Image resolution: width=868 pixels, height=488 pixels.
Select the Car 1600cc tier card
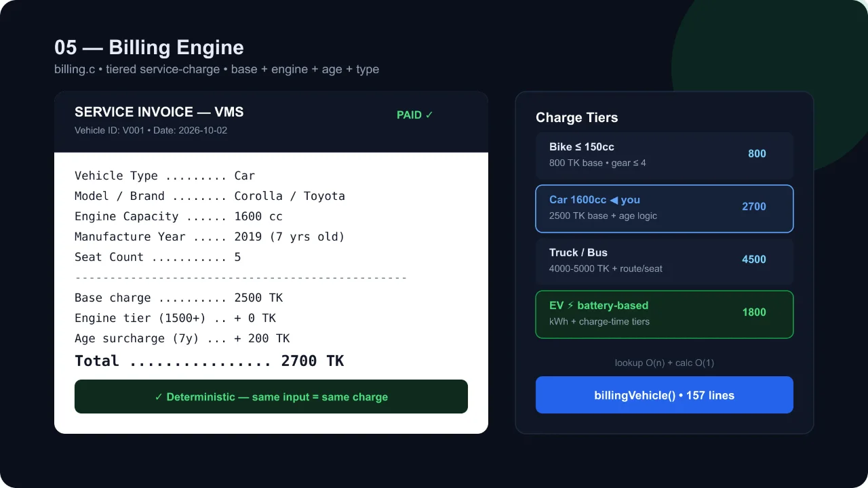click(x=665, y=209)
